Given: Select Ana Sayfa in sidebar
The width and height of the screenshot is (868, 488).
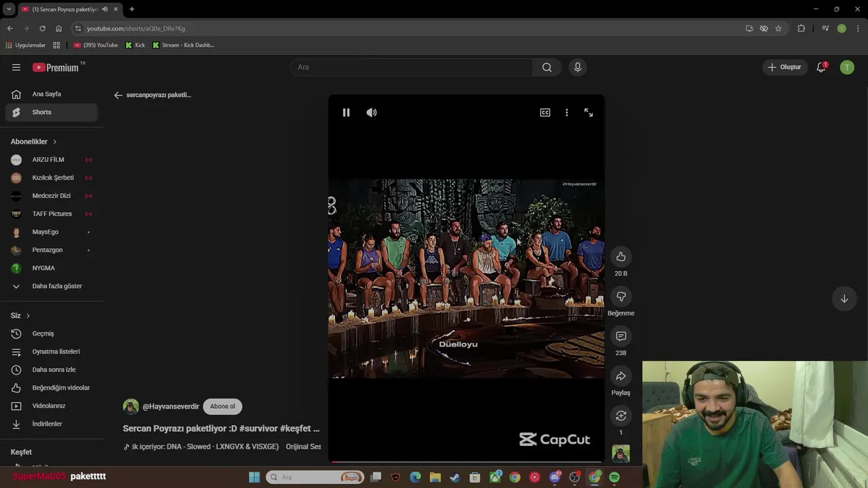Looking at the screenshot, I should point(52,94).
